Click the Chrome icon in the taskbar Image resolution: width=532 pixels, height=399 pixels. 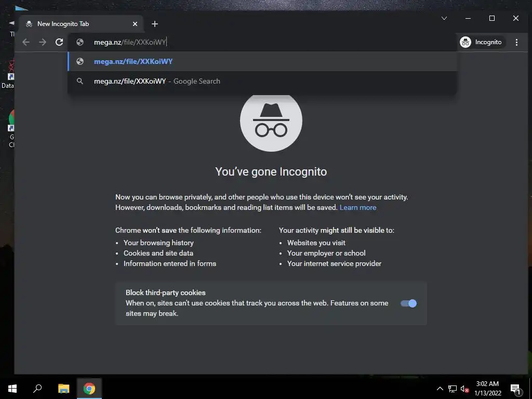[89, 389]
